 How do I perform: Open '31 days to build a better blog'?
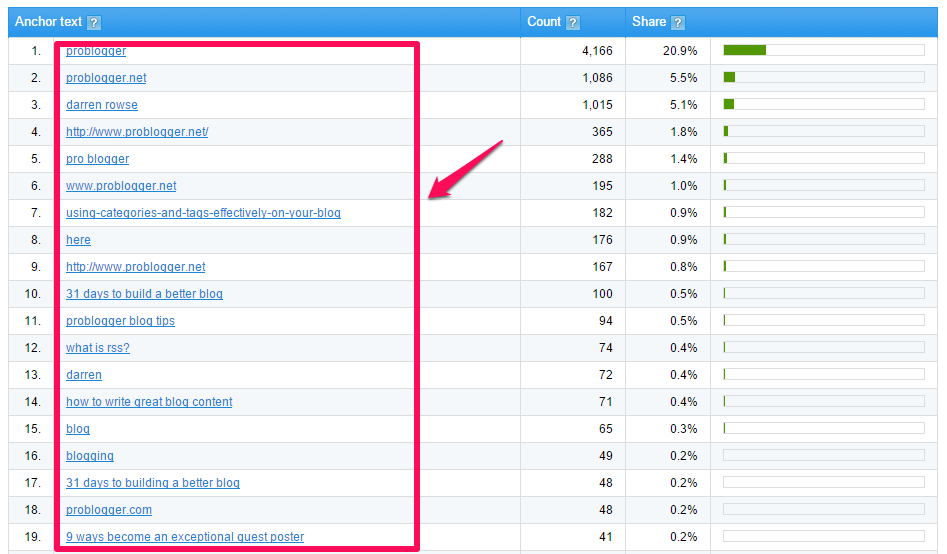tap(144, 294)
